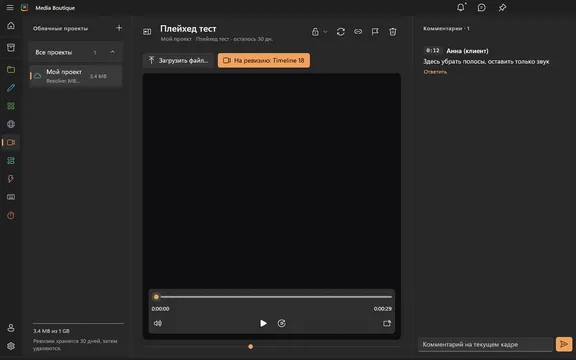Click На ревизию: Timeline 18 button
This screenshot has width=576, height=360.
264,61
